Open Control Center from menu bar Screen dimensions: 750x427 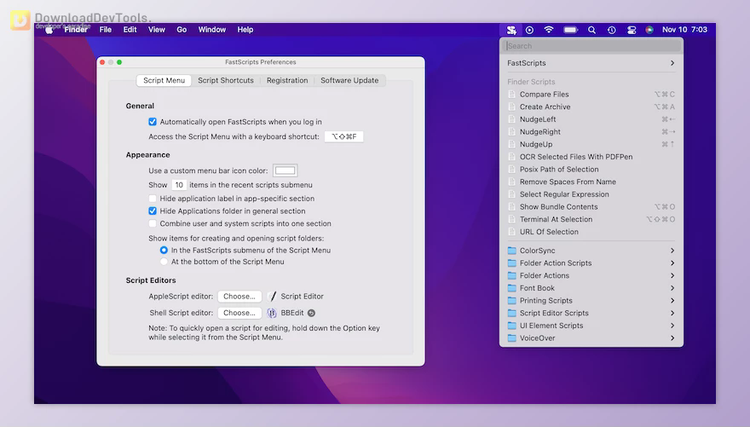pos(631,30)
